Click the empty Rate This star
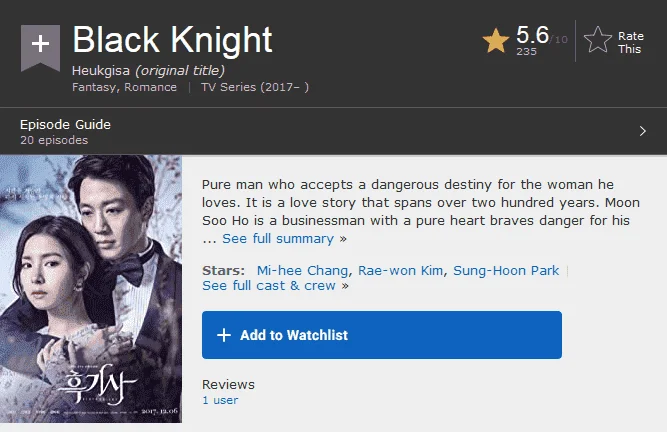The height and width of the screenshot is (432, 667). click(x=598, y=40)
